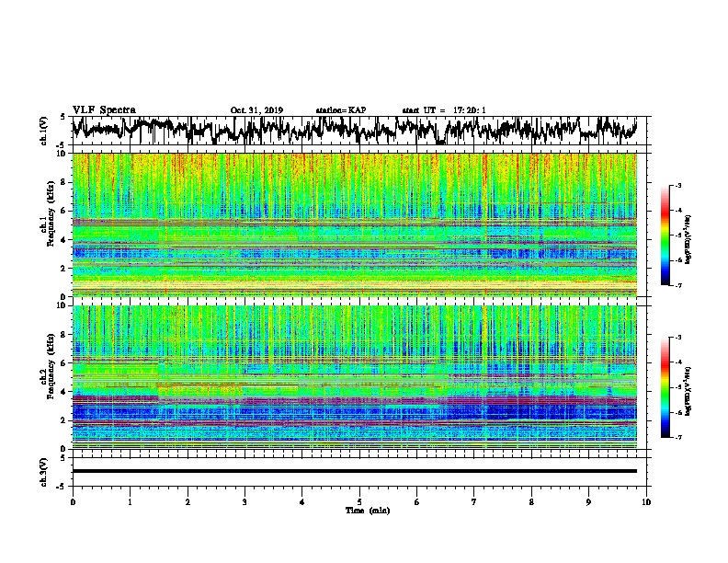728x563 pixels.
Task: Click the ch.1 spectrogram color scale bar
Action: (665, 236)
